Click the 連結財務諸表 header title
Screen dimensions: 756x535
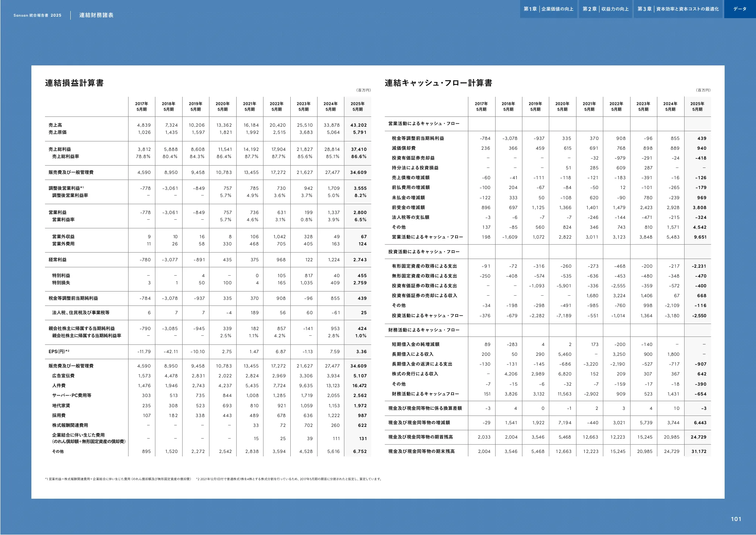[96, 15]
